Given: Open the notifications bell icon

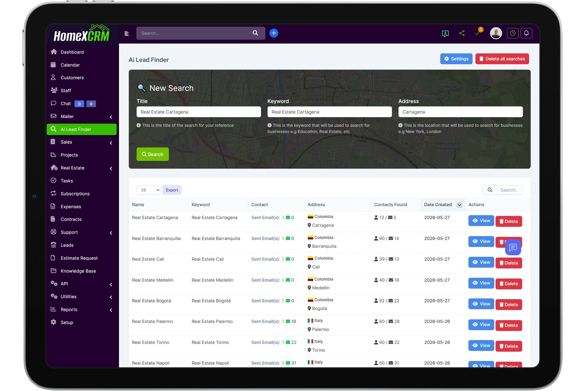Looking at the screenshot, I should point(526,33).
